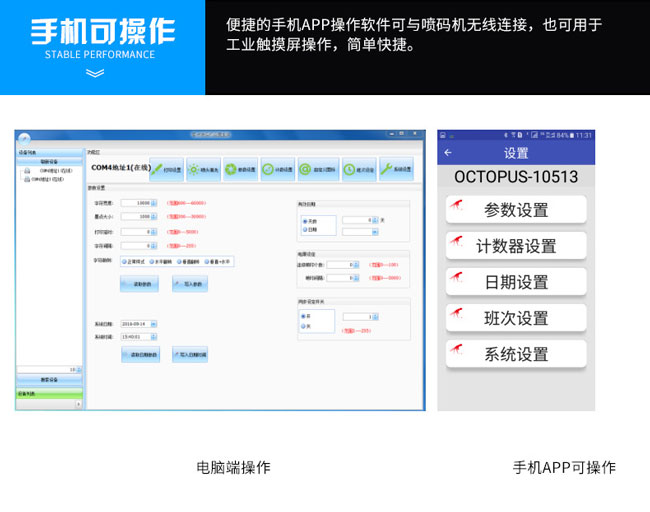650x512 pixels.
Task: Tap the back arrow in the 设置 header
Action: [x=448, y=153]
